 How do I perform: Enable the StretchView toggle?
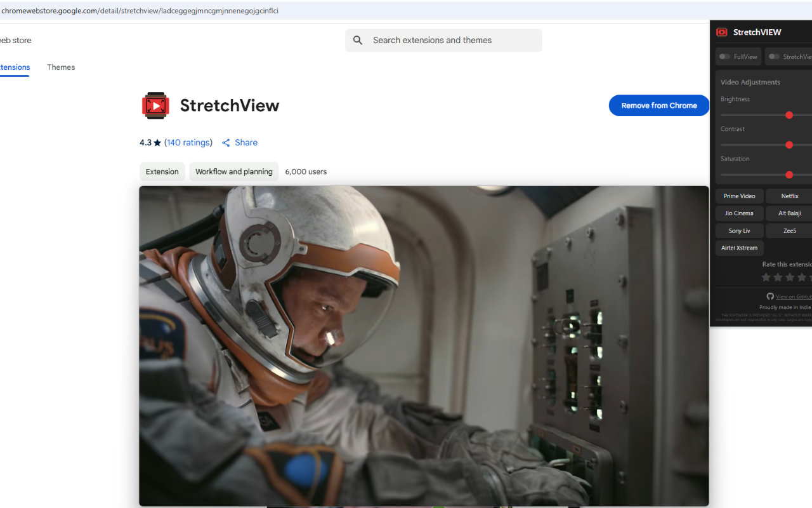pyautogui.click(x=775, y=56)
